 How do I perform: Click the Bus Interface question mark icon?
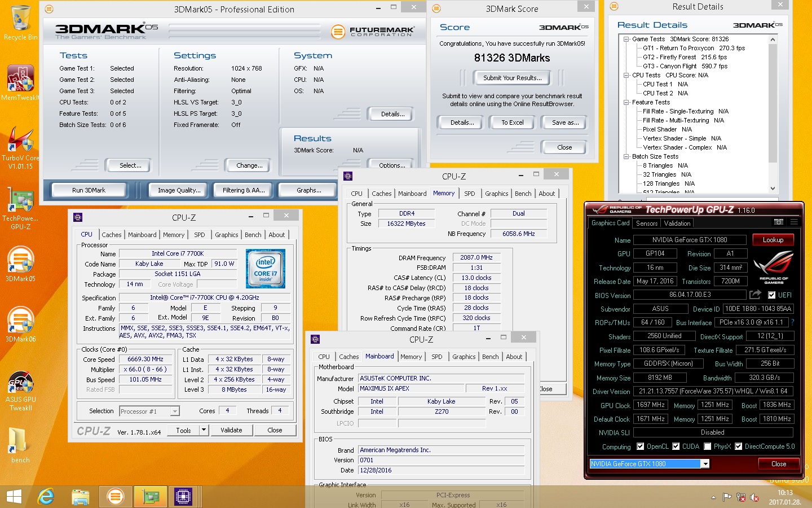click(792, 322)
